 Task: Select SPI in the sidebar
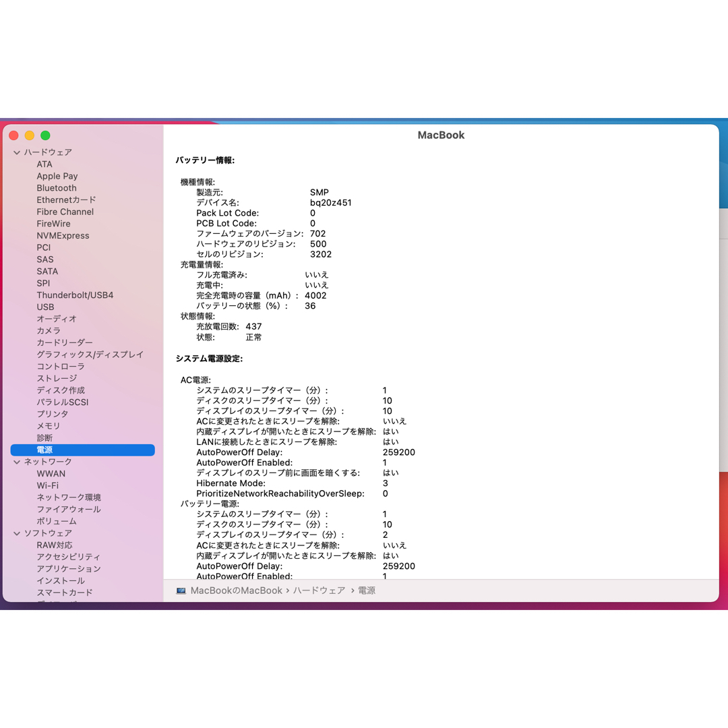[43, 283]
